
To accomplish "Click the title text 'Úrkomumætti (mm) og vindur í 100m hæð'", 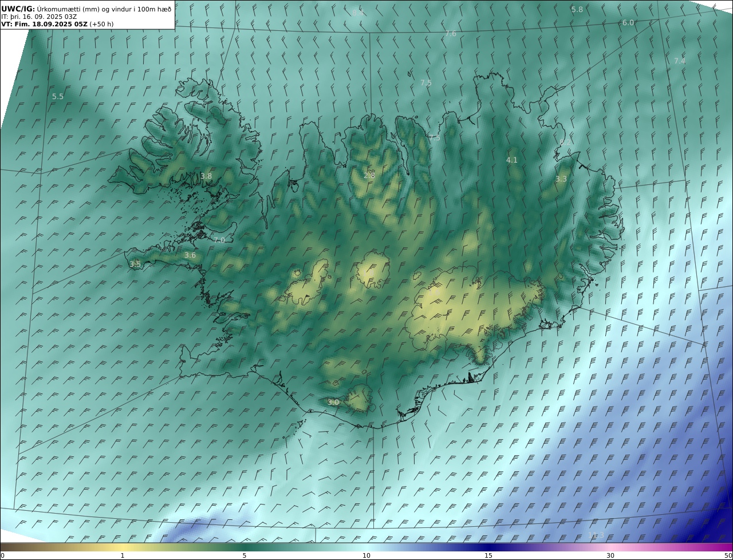I will (x=104, y=9).
